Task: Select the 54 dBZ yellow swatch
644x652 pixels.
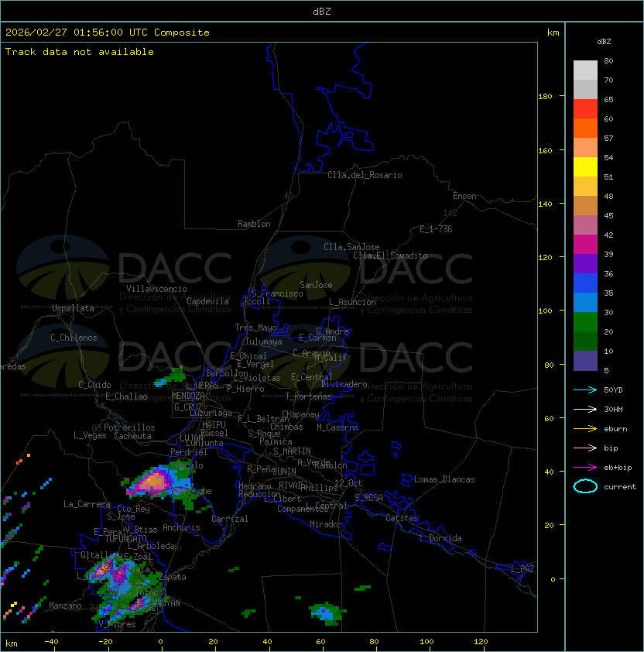Action: tap(585, 166)
